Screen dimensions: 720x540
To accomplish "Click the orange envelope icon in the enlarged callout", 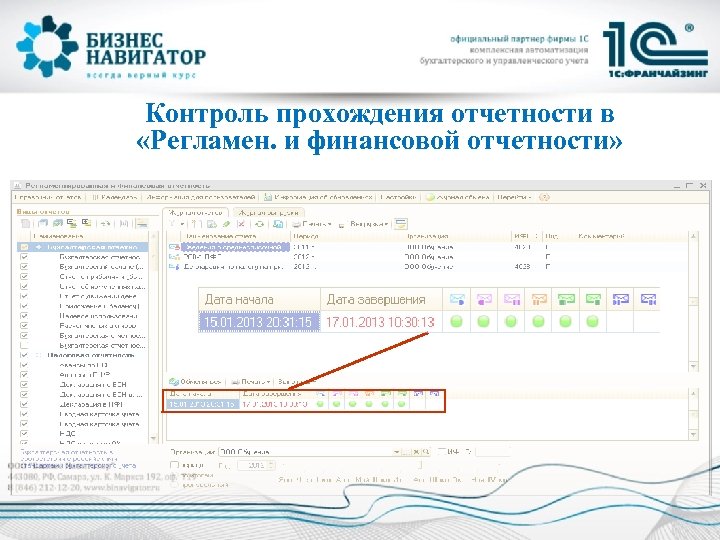I will tap(539, 299).
